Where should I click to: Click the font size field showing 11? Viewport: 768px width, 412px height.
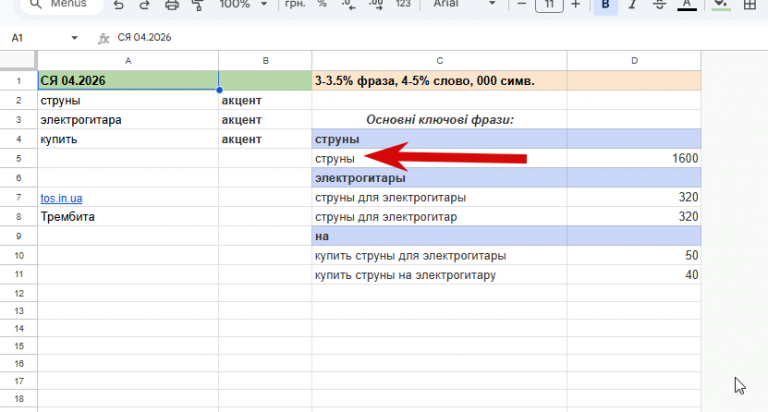(x=549, y=4)
